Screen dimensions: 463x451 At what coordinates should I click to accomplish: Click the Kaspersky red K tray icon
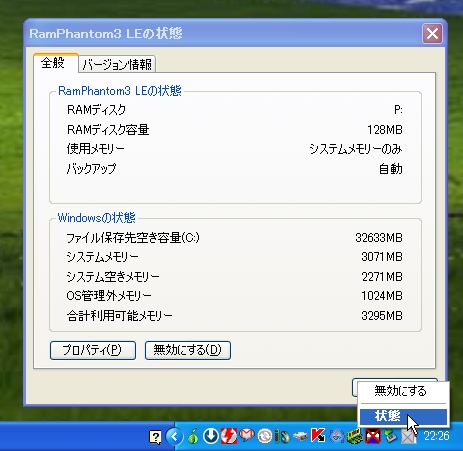coord(318,436)
